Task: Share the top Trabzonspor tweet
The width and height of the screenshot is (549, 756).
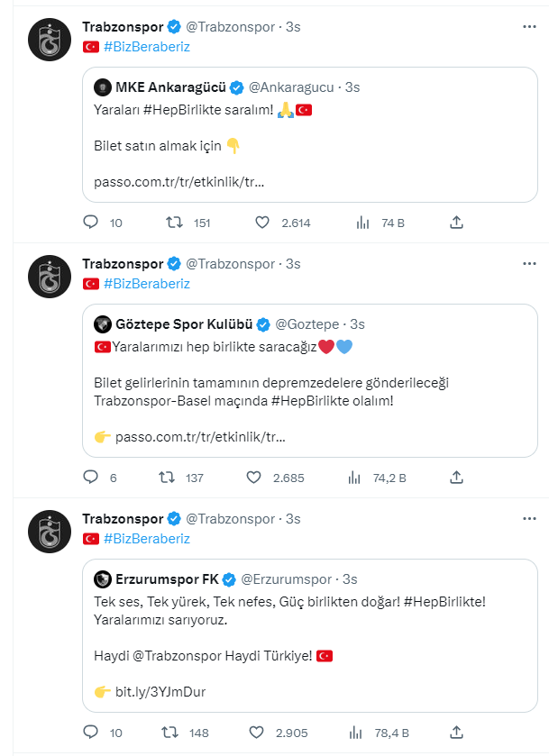Action: tap(457, 222)
